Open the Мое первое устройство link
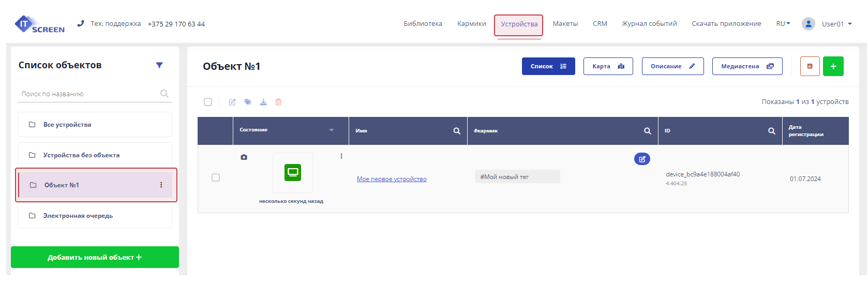 point(392,179)
